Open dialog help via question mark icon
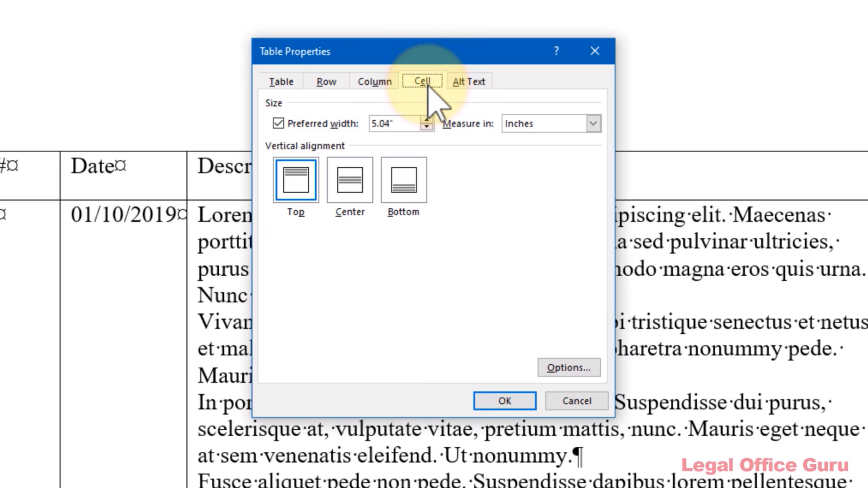868x488 pixels. tap(556, 51)
